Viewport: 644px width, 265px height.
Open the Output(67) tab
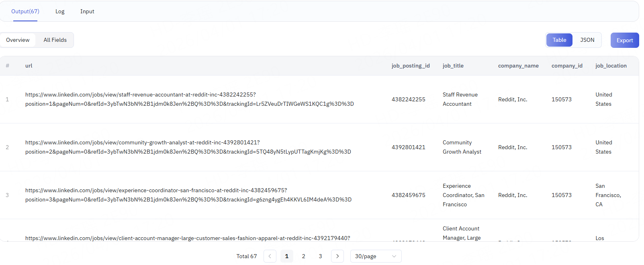click(x=25, y=11)
